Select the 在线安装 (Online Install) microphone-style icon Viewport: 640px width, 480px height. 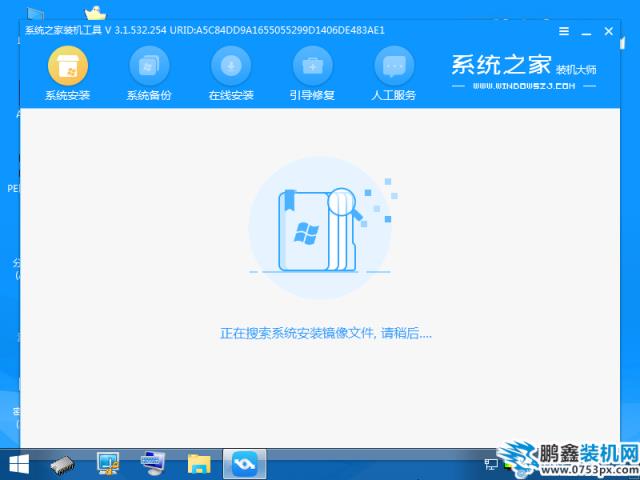click(231, 66)
